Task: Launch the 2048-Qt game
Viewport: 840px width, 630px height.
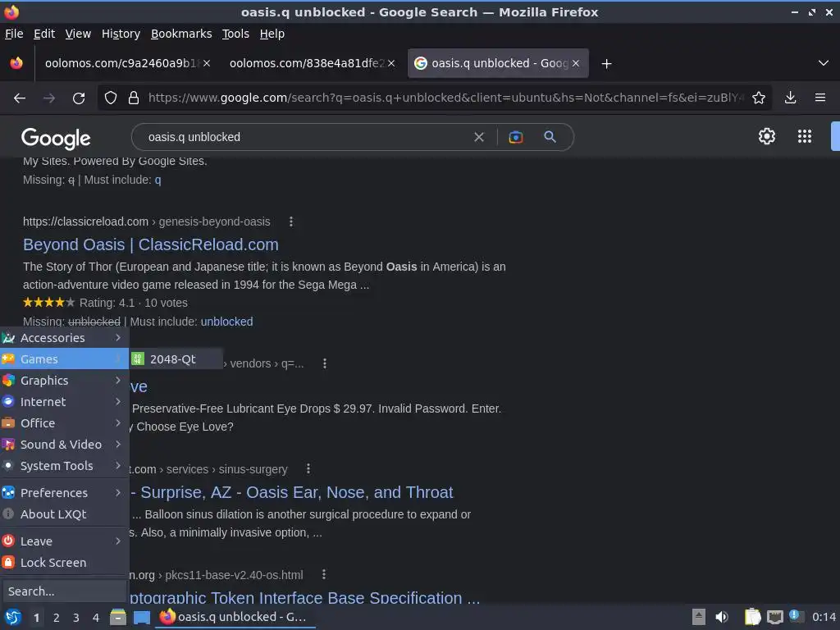Action: pos(176,359)
